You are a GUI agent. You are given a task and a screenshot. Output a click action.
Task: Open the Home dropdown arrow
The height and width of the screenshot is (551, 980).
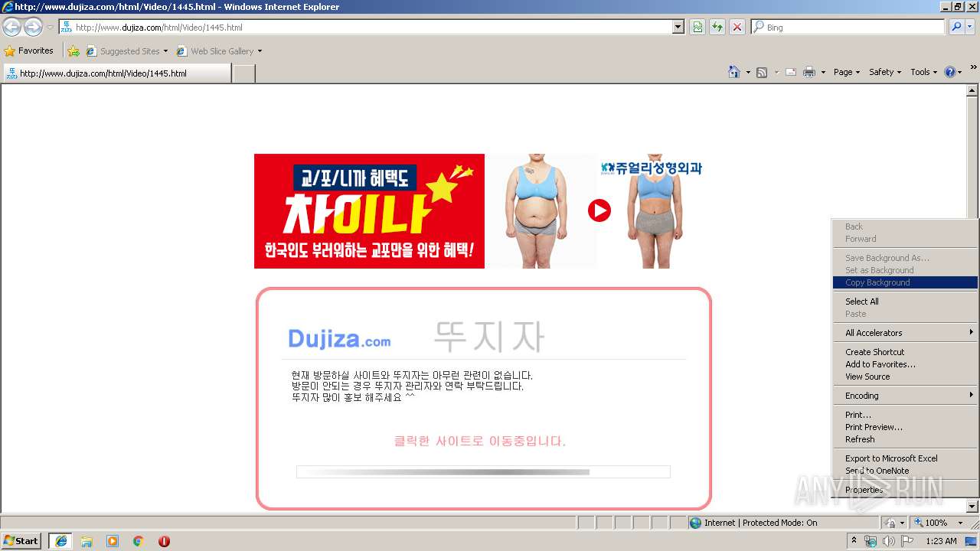[747, 72]
